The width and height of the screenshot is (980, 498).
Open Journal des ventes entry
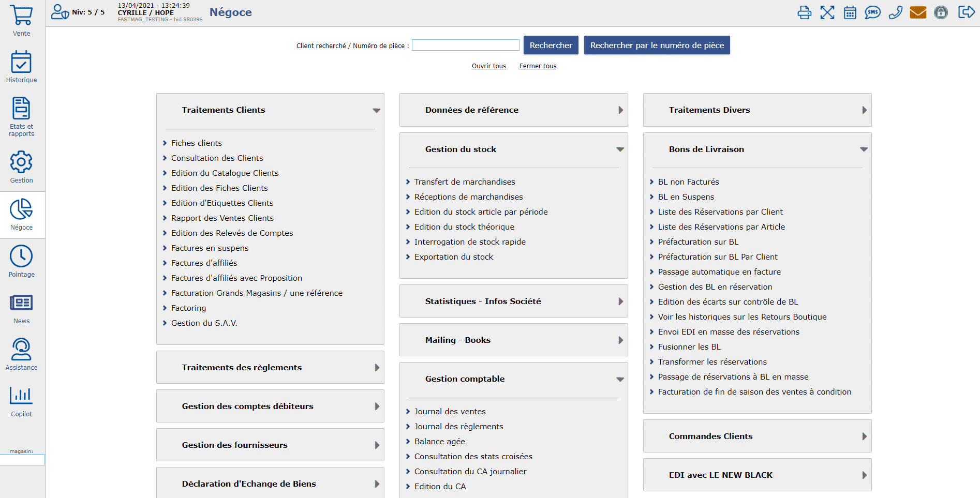click(450, 412)
